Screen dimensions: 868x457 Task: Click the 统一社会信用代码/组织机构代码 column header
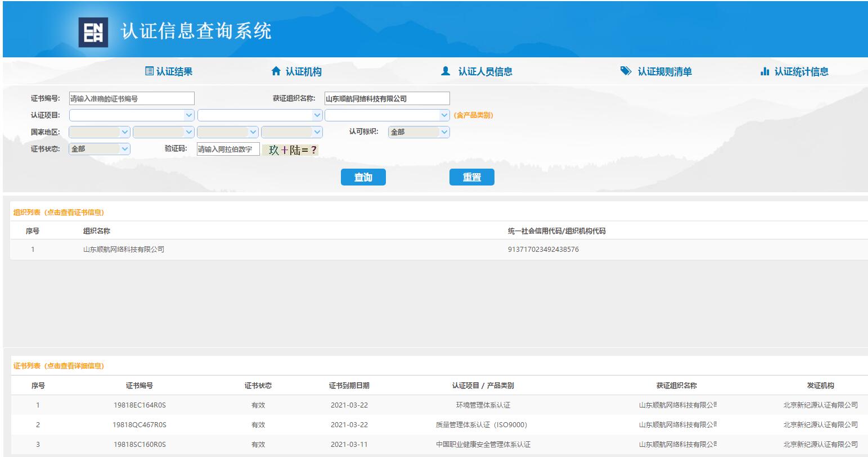click(556, 231)
